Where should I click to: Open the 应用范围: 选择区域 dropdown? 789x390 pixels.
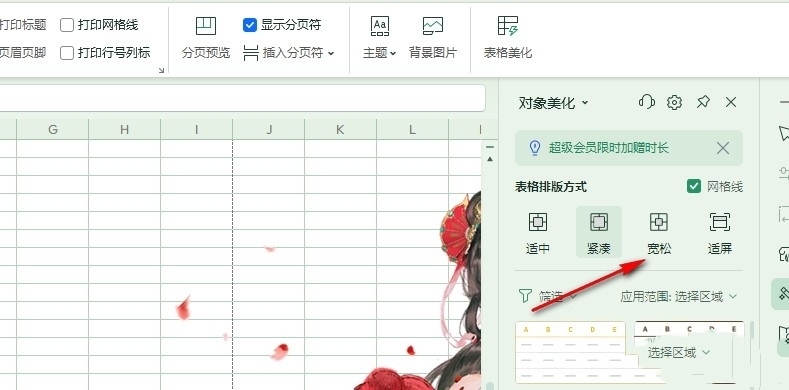click(x=679, y=296)
